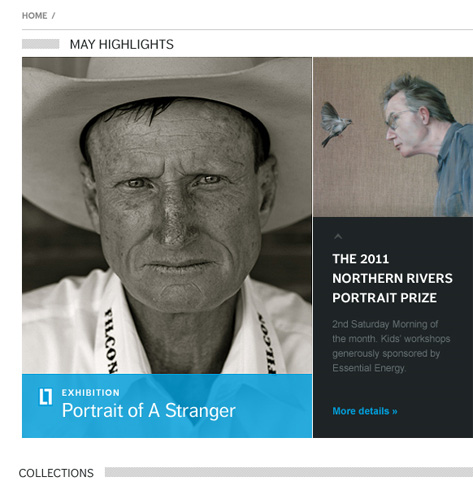473x490 pixels.
Task: Select the Northern Rivers Portrait Prize heading
Action: click(x=392, y=278)
